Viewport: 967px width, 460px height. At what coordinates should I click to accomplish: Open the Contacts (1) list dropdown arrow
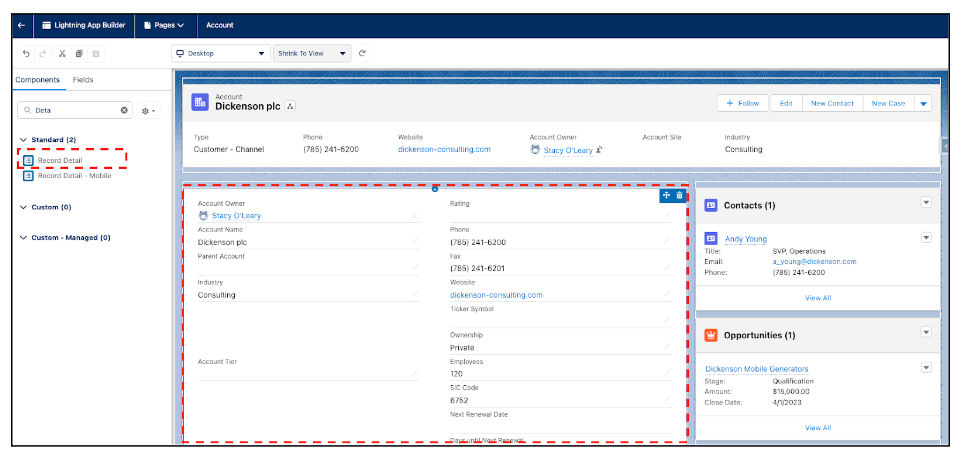[x=926, y=202]
